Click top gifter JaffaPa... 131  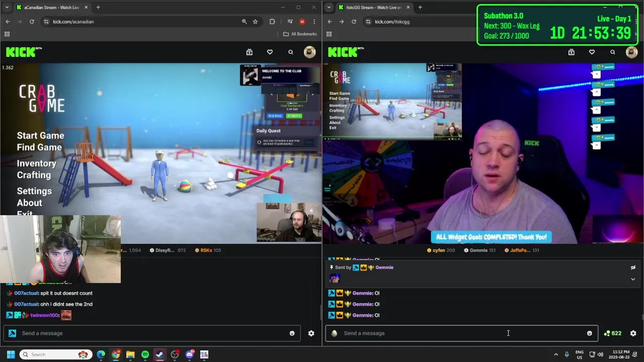click(521, 250)
